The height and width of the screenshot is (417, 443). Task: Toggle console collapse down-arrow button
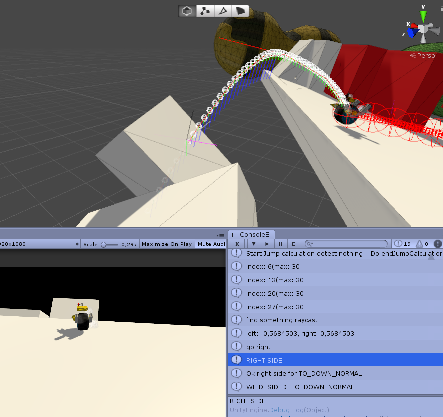[254, 244]
